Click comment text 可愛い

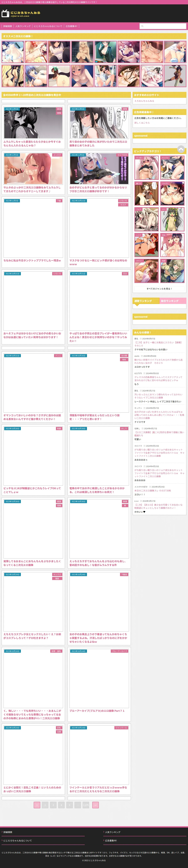[138, 439]
